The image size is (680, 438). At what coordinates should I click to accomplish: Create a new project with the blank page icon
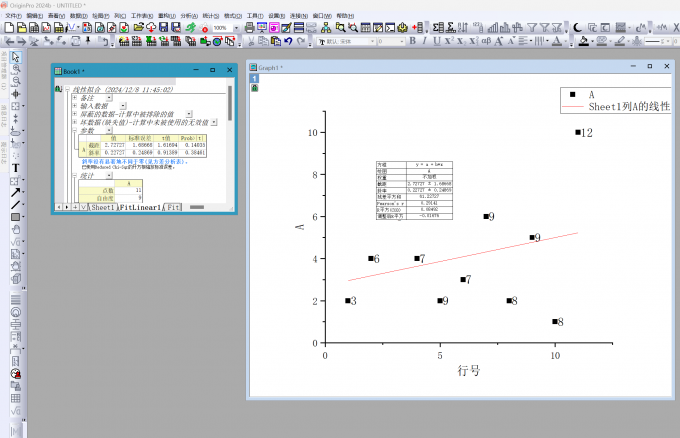9,28
